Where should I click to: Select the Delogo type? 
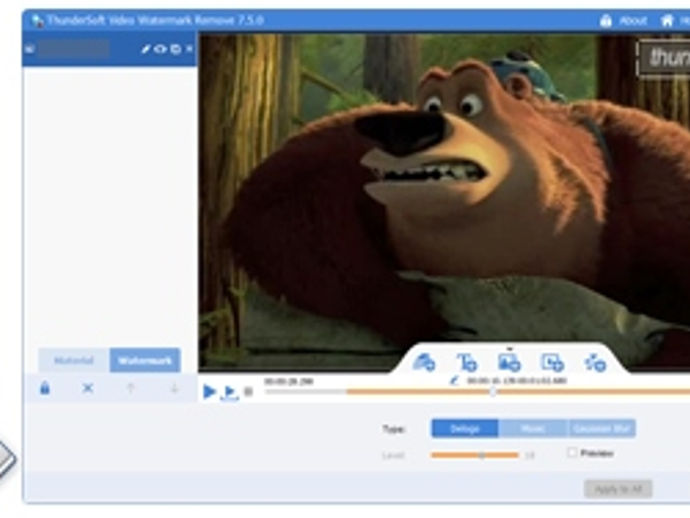[x=465, y=428]
